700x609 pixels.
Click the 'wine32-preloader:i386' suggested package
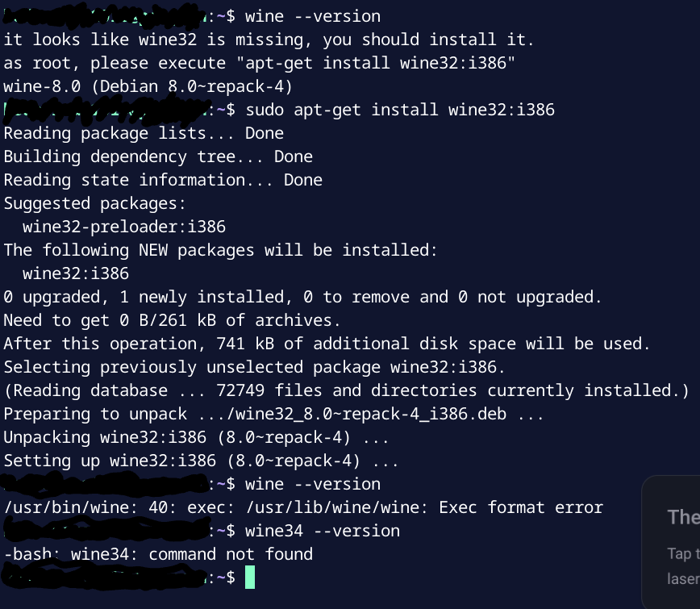(124, 227)
